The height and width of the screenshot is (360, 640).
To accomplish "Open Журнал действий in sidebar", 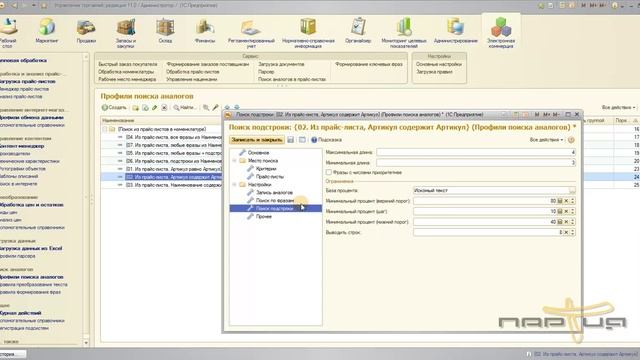I will 21,313.
